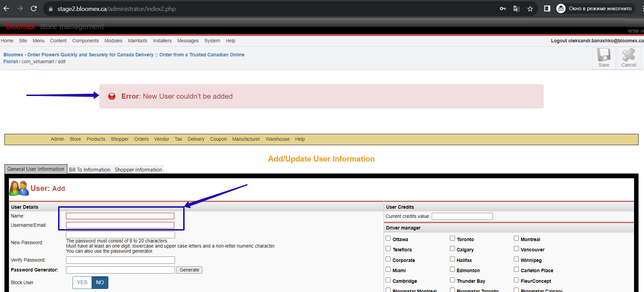Open the Store menu in yellow bar
The image size is (644, 292).
75,139
